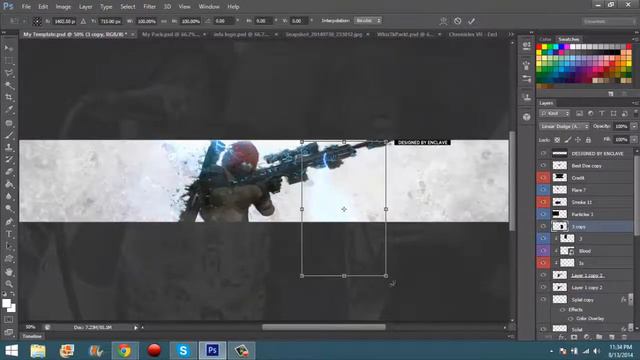
Task: Select the Lasso tool
Action: coord(9,73)
